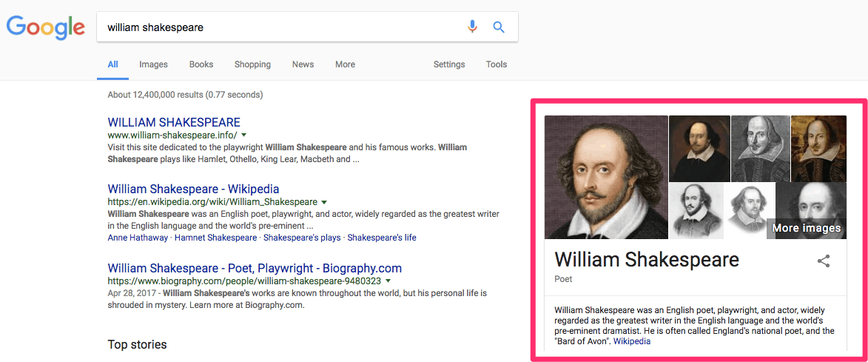Open the bottom-left pencil sketch thumbnail
868x362 pixels.
click(696, 211)
